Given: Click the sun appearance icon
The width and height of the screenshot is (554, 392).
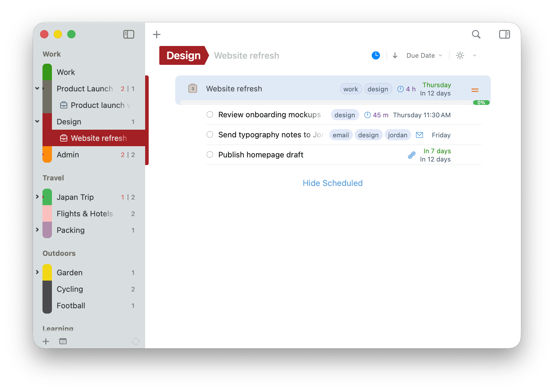Looking at the screenshot, I should click(460, 55).
